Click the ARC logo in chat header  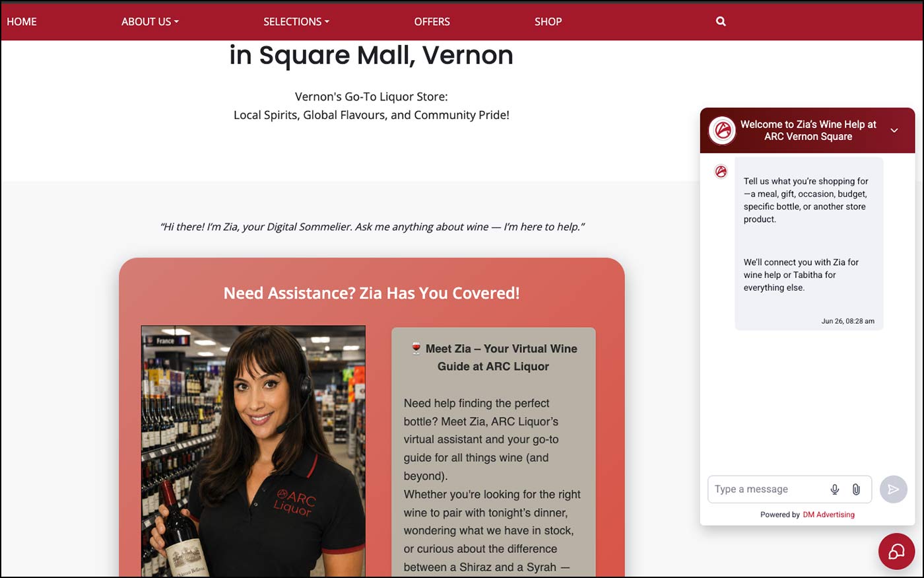[722, 130]
